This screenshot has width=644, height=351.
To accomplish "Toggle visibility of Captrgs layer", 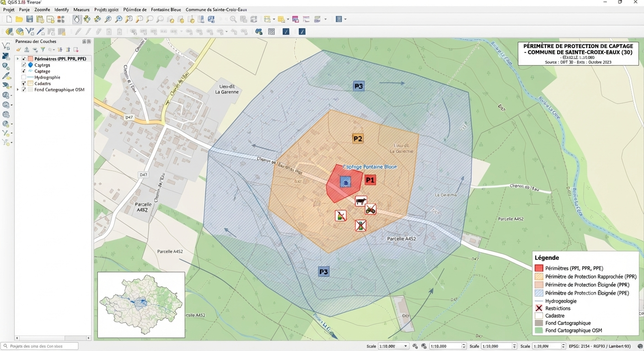I will click(24, 65).
